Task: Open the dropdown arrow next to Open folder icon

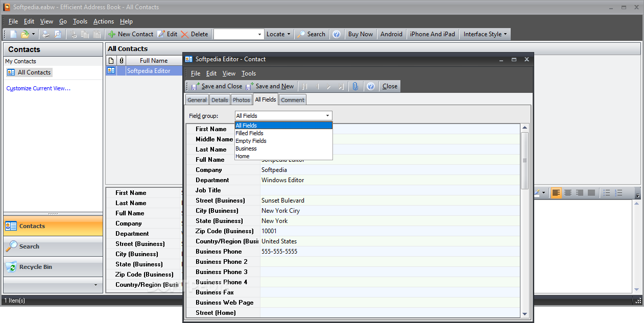Action: point(33,34)
